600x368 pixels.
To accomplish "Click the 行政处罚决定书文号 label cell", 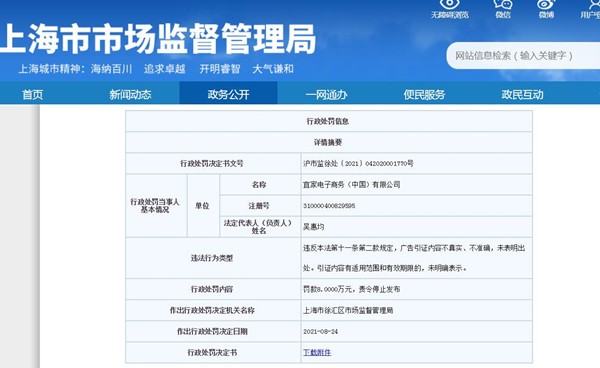I will point(212,163).
